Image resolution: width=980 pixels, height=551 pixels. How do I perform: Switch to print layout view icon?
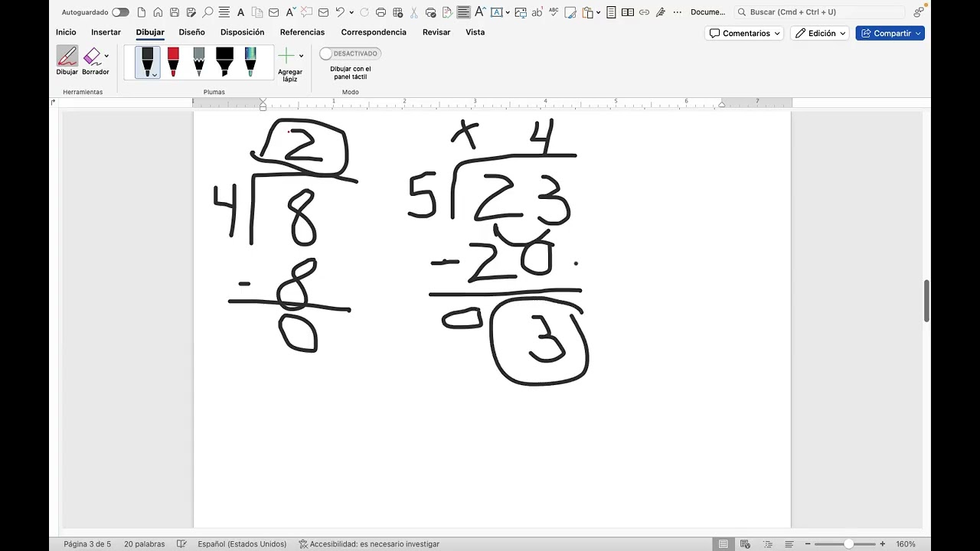[723, 544]
